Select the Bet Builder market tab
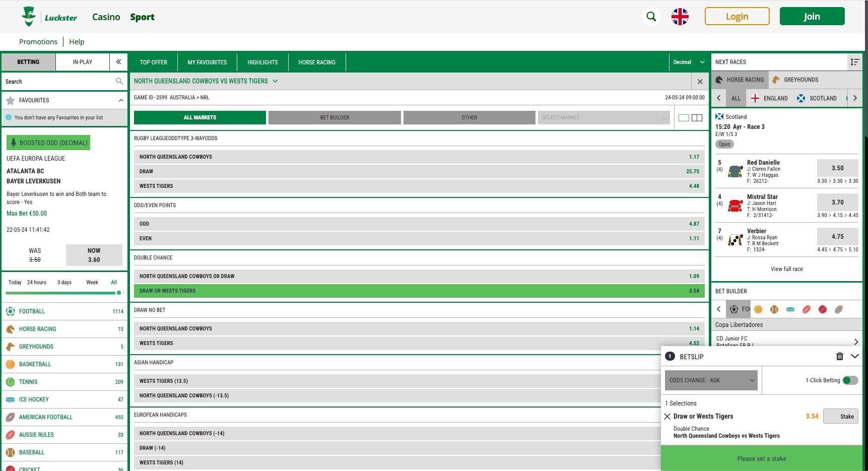This screenshot has height=471, width=868. [335, 117]
